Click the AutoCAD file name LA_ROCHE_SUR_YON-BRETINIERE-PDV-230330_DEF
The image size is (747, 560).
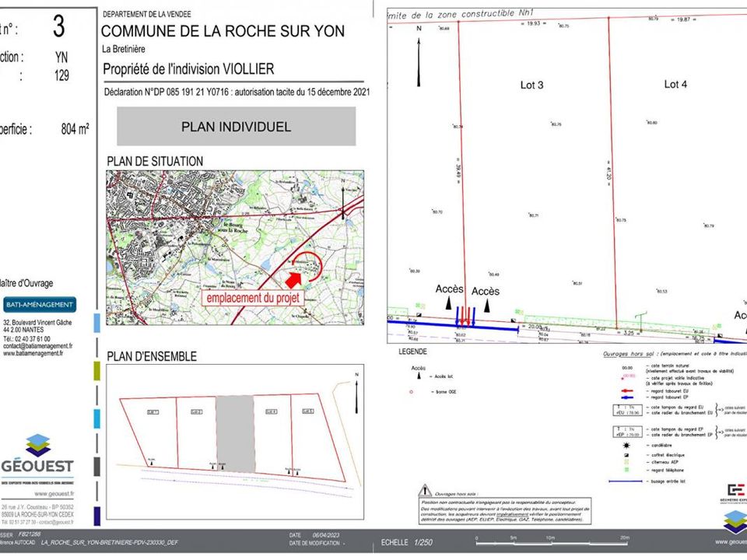pos(110,542)
